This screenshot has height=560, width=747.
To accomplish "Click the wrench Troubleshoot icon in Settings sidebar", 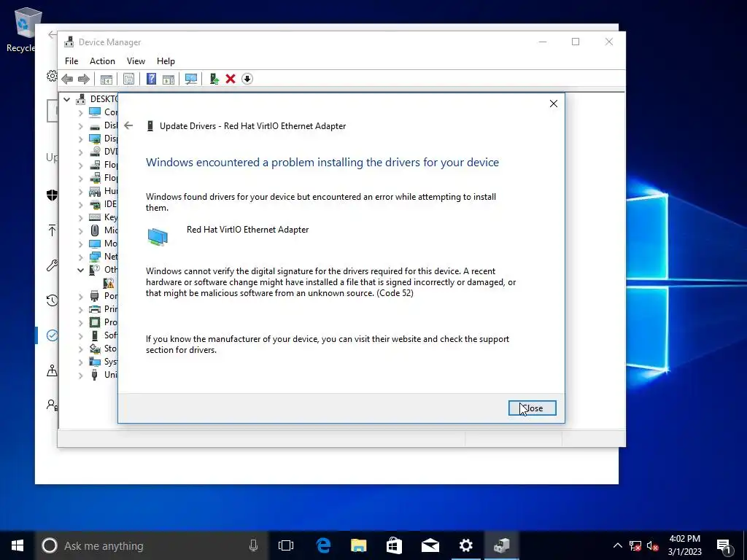I will (x=52, y=265).
